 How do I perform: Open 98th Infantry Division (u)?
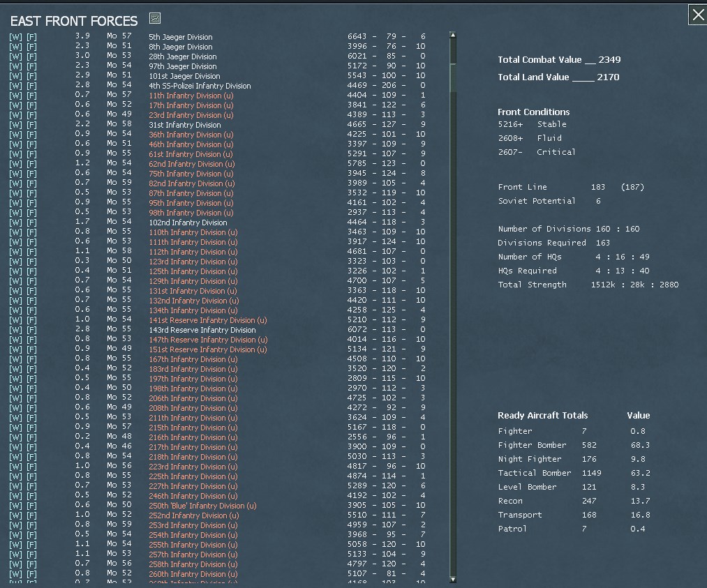pyautogui.click(x=191, y=213)
